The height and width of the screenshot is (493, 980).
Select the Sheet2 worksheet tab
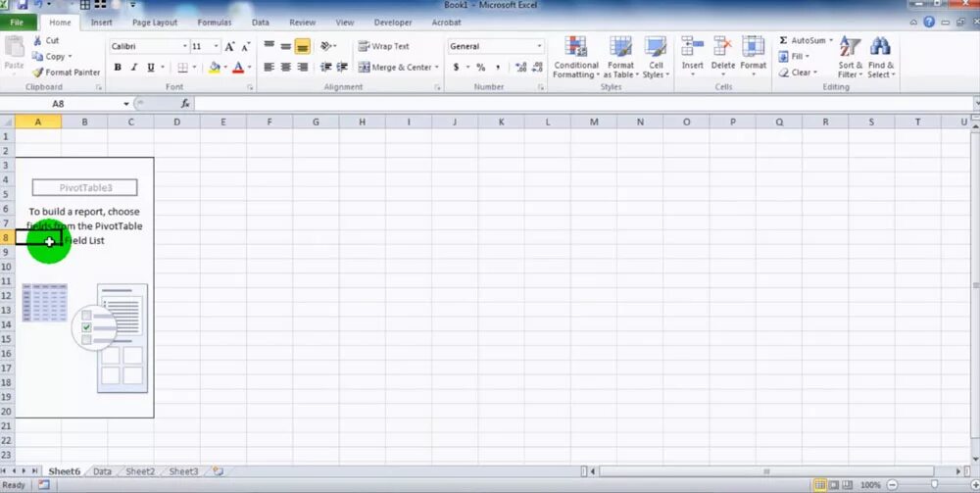[140, 471]
